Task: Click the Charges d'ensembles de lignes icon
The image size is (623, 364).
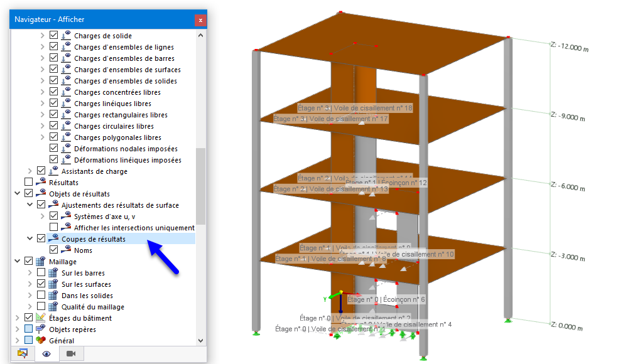Action: coord(66,47)
